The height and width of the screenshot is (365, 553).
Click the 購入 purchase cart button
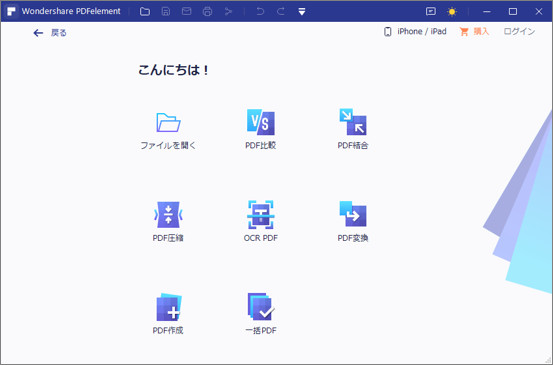[474, 32]
